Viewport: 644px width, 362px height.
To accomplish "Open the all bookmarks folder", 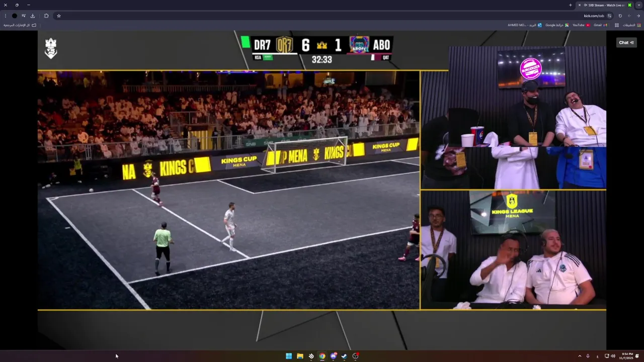I will point(20,25).
